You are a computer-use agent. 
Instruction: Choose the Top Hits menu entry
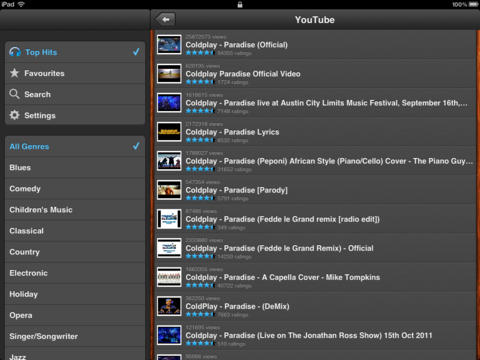(x=75, y=52)
